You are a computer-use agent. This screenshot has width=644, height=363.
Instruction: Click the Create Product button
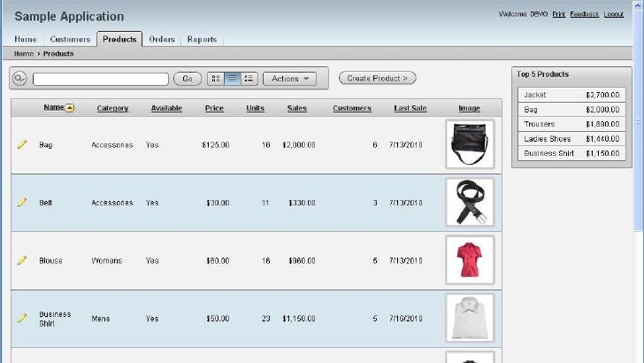[x=378, y=78]
